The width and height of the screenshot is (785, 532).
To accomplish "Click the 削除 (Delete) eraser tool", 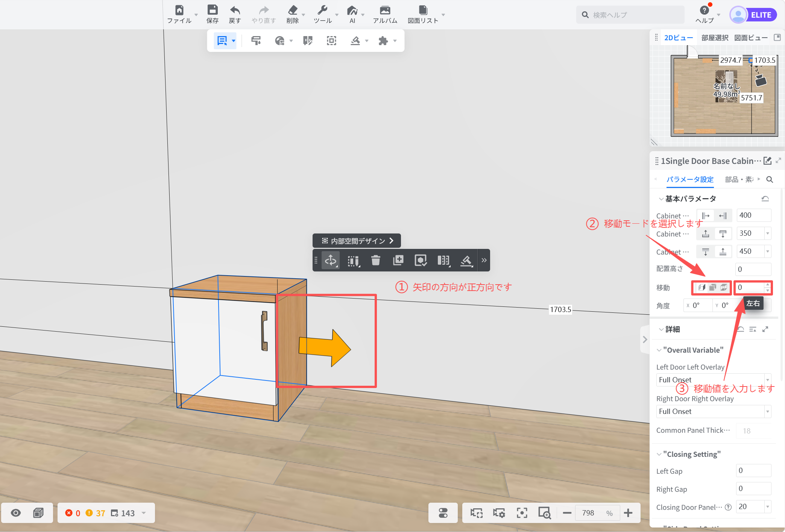I will [x=293, y=14].
